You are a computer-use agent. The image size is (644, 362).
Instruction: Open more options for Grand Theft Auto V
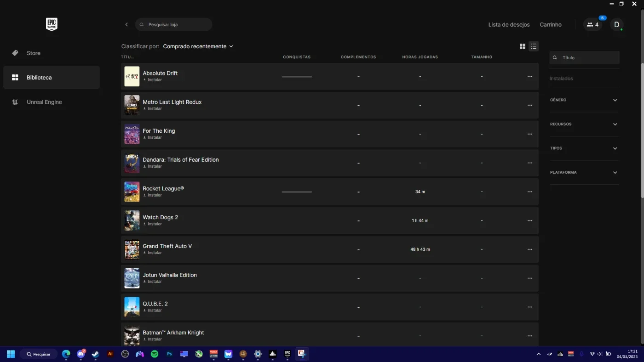[x=530, y=249]
